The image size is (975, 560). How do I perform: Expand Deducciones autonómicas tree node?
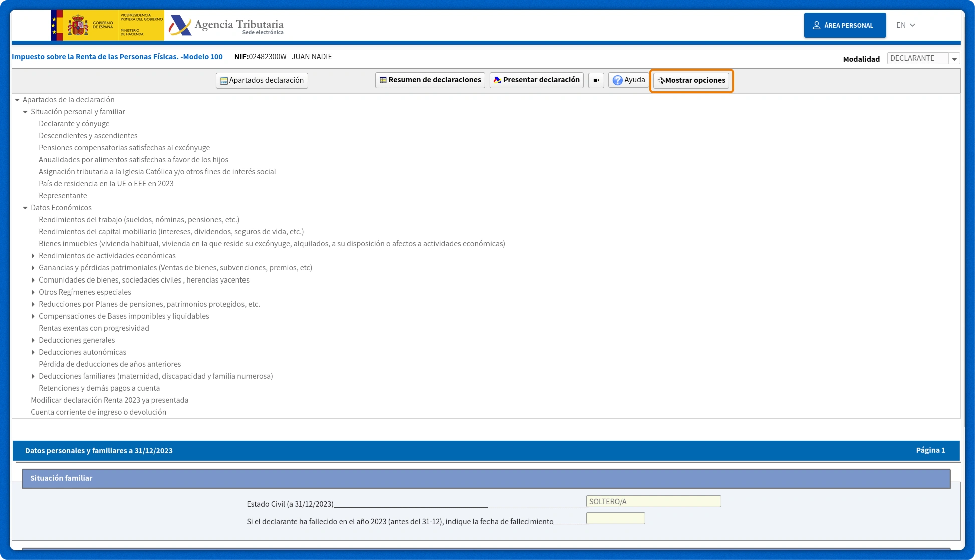coord(33,352)
